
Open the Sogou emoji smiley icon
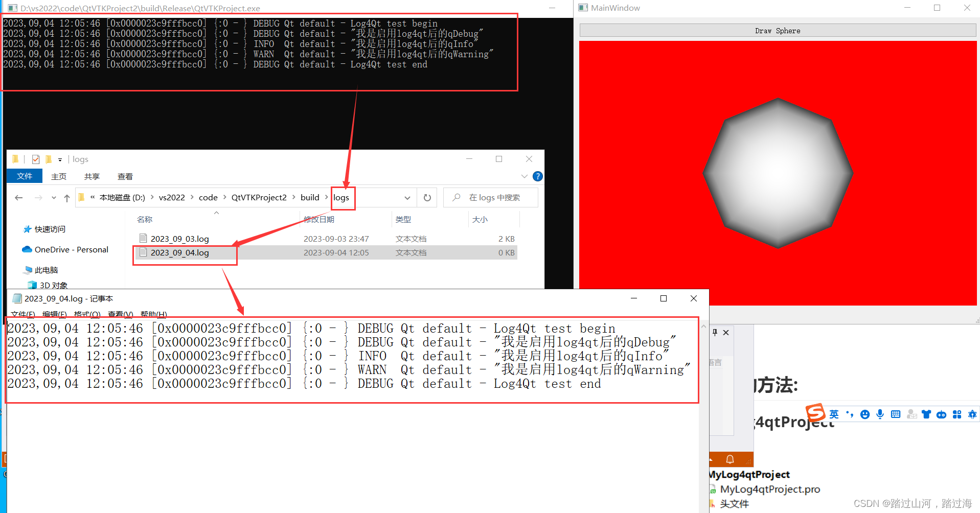click(x=865, y=414)
